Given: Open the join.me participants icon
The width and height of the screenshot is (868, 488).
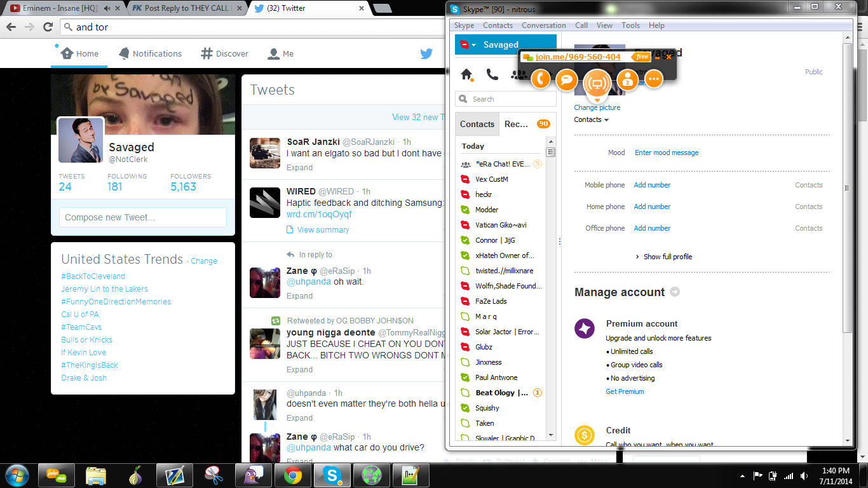Looking at the screenshot, I should point(628,79).
